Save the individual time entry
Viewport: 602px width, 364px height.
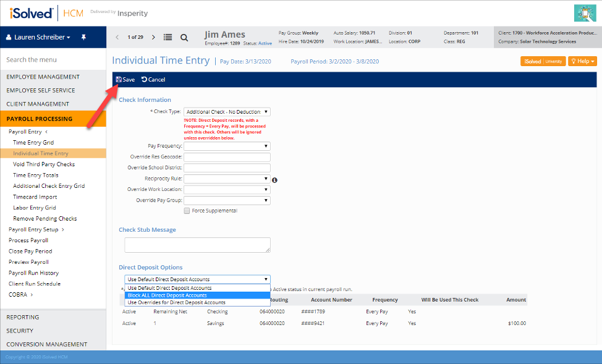pos(125,80)
